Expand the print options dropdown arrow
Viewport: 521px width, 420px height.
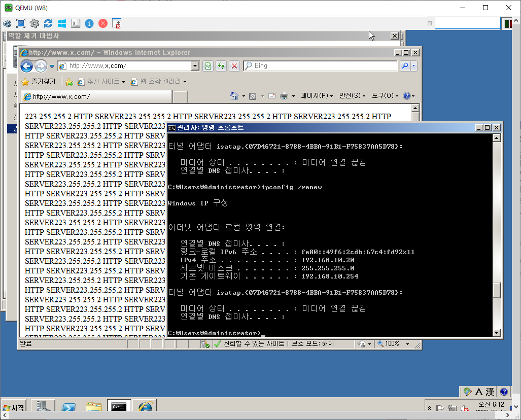click(293, 96)
